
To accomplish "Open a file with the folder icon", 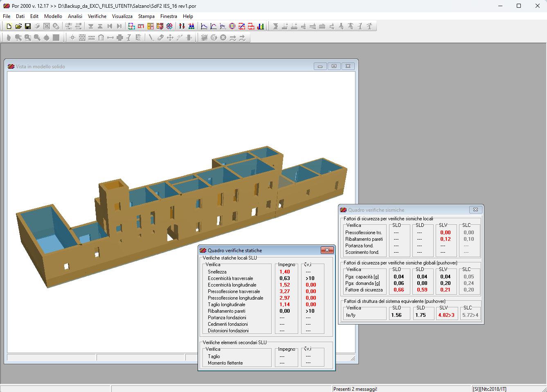I will (x=18, y=26).
